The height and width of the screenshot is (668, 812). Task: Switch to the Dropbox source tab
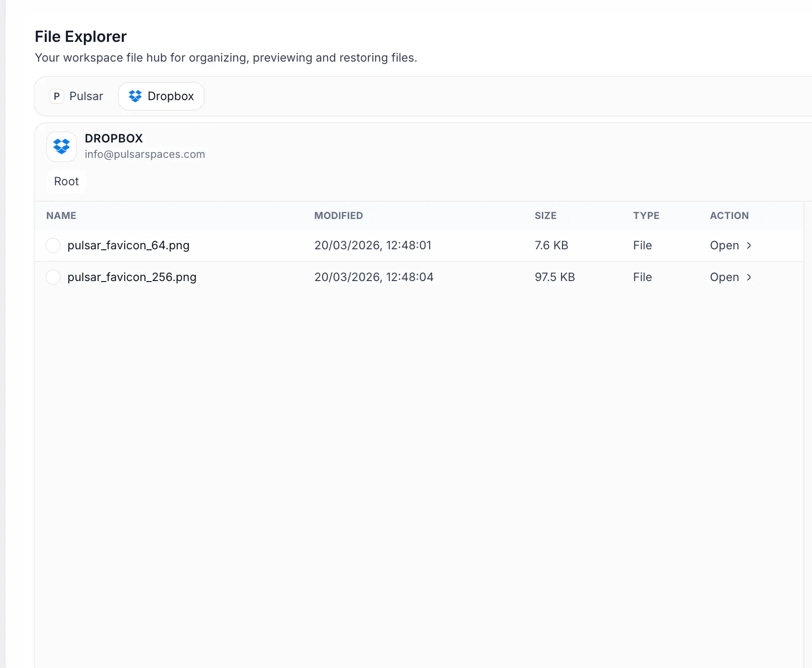(x=161, y=96)
